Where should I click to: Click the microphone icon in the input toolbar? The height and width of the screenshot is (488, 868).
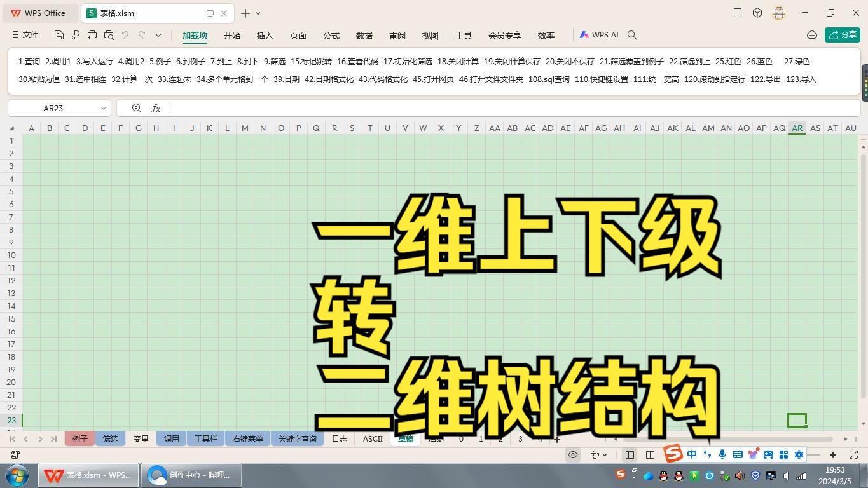[722, 454]
